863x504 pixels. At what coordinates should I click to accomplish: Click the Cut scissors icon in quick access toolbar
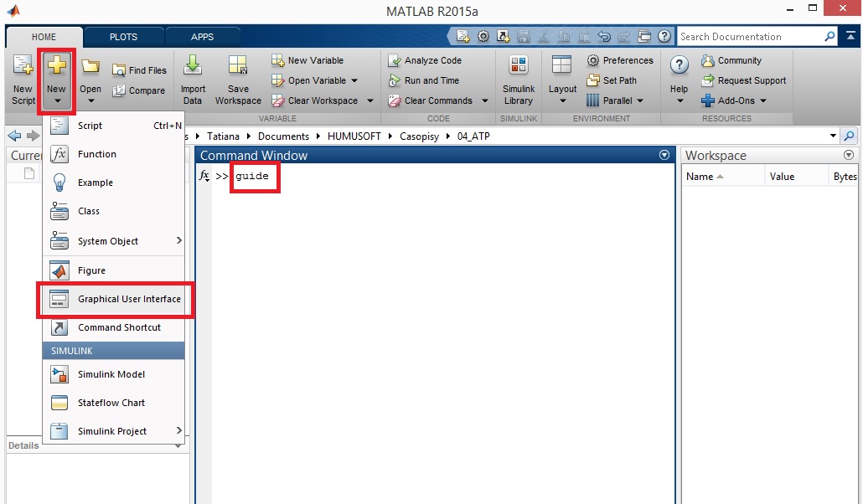[544, 37]
